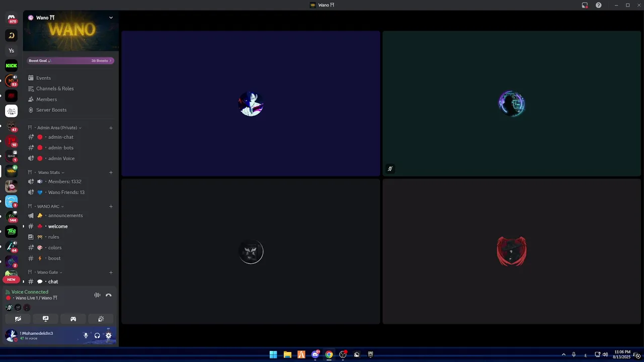Focus the teal tile with muted mic
Screen dimensions: 644x362
click(x=512, y=104)
